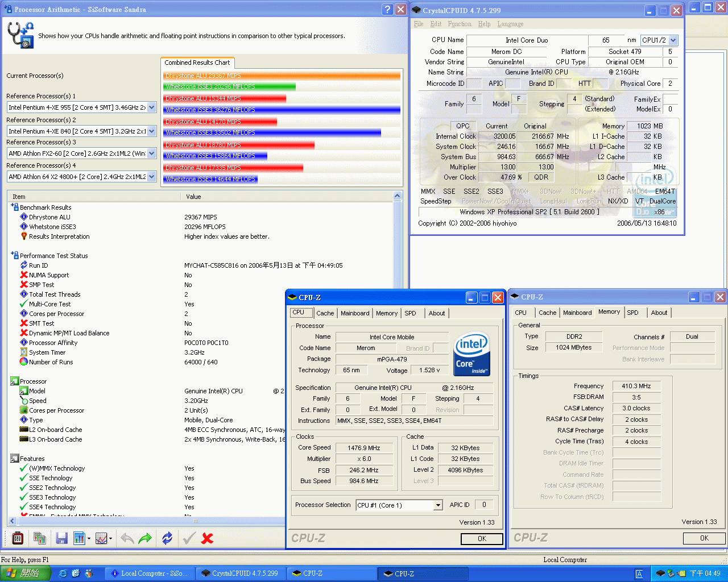
Task: Open About tab in CPU-Z memory window
Action: (x=659, y=313)
